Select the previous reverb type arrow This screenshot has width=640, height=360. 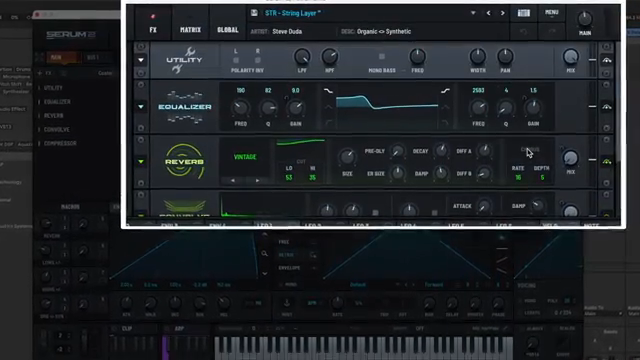tap(233, 180)
